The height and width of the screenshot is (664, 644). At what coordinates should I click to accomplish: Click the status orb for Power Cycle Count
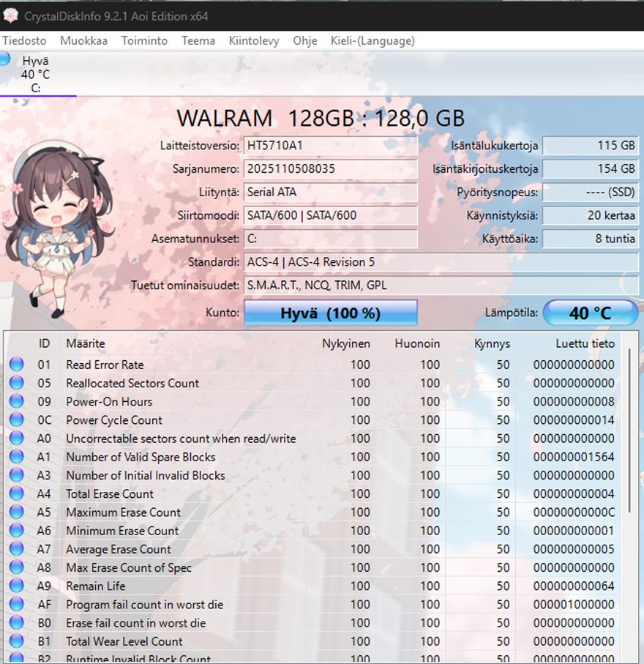pyautogui.click(x=17, y=419)
